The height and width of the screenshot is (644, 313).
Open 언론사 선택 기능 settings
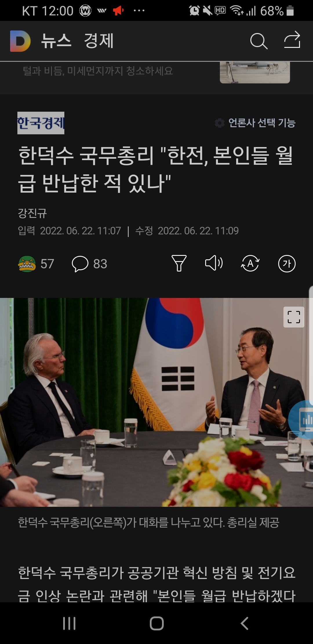(x=255, y=123)
